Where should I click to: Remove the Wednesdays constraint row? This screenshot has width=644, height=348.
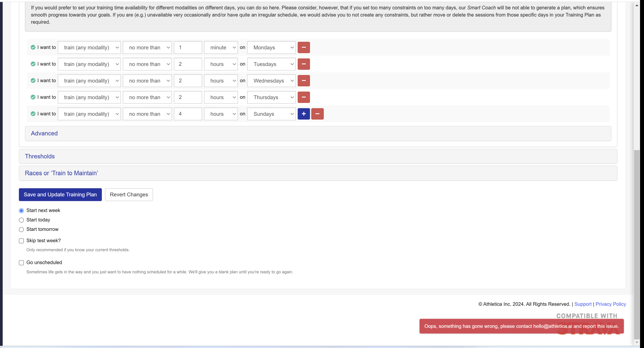click(x=303, y=81)
